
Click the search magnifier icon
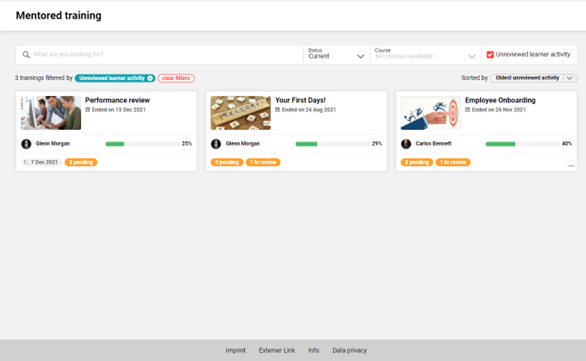(x=26, y=55)
